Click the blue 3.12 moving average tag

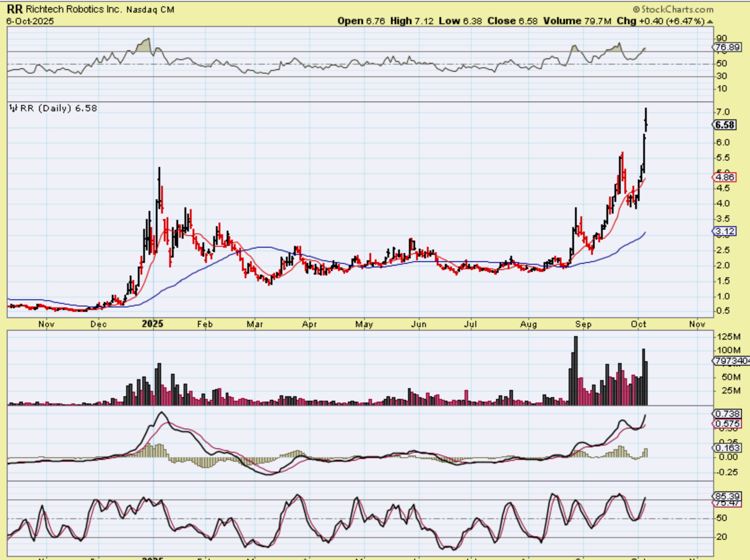tap(725, 231)
